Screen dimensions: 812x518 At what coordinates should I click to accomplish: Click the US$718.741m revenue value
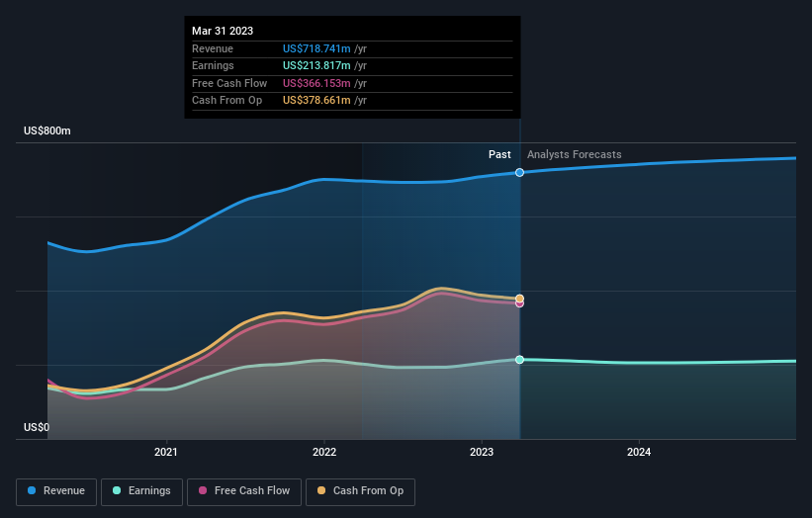[316, 48]
